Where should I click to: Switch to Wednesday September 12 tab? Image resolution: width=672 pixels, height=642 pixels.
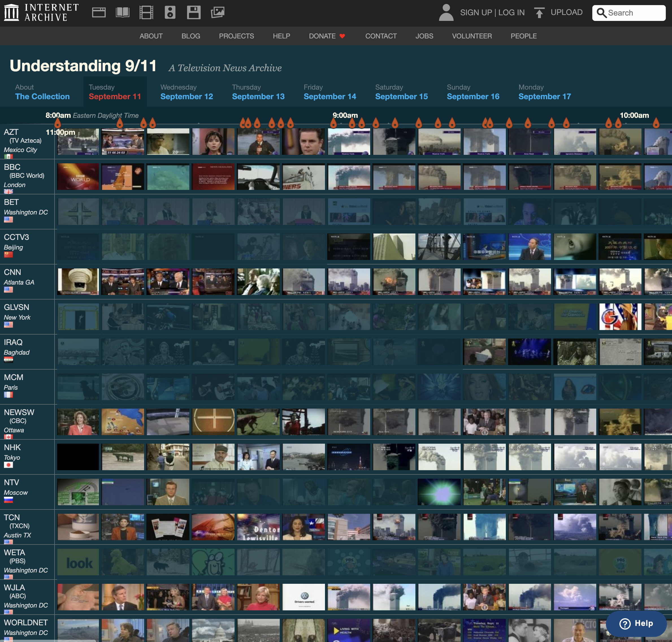click(187, 92)
